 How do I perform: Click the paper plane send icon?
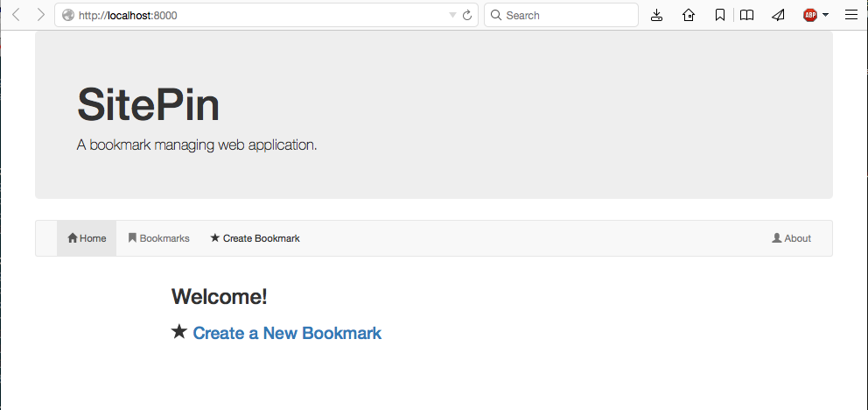point(779,15)
